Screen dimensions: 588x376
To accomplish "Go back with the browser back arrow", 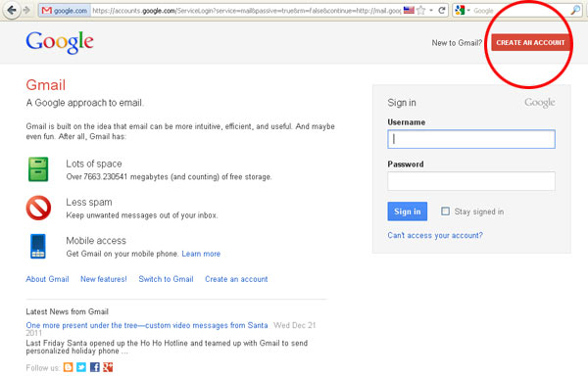I will point(11,10).
